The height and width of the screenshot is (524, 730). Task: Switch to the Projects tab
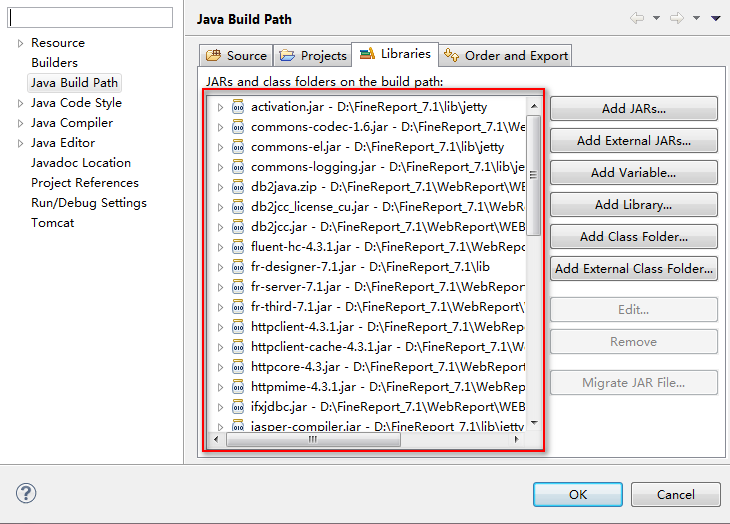[x=313, y=56]
